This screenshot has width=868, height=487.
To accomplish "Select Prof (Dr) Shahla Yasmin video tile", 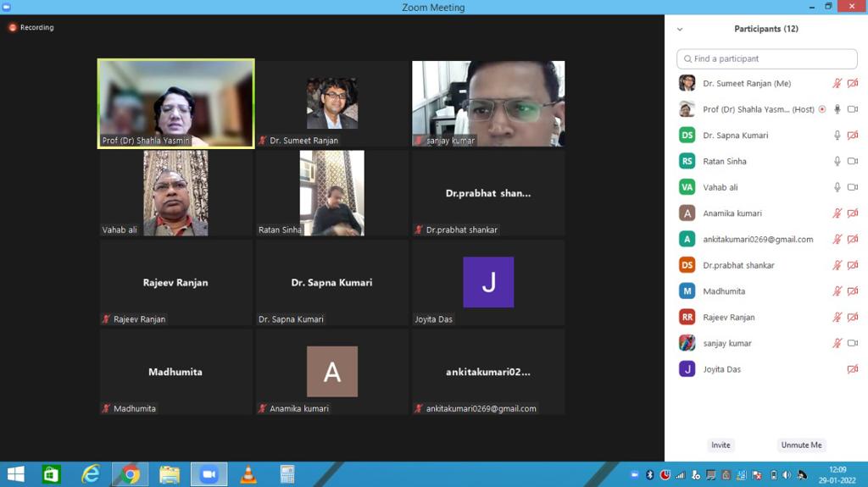I will (175, 103).
